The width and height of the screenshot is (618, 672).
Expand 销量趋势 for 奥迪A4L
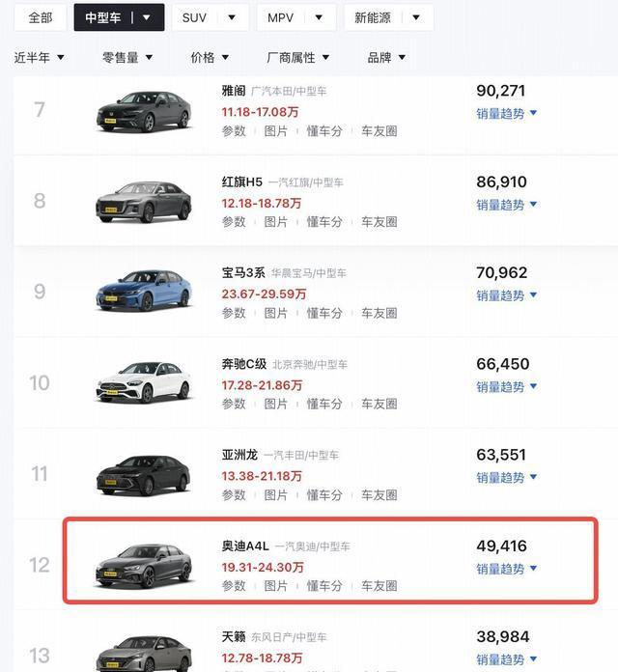coord(507,569)
